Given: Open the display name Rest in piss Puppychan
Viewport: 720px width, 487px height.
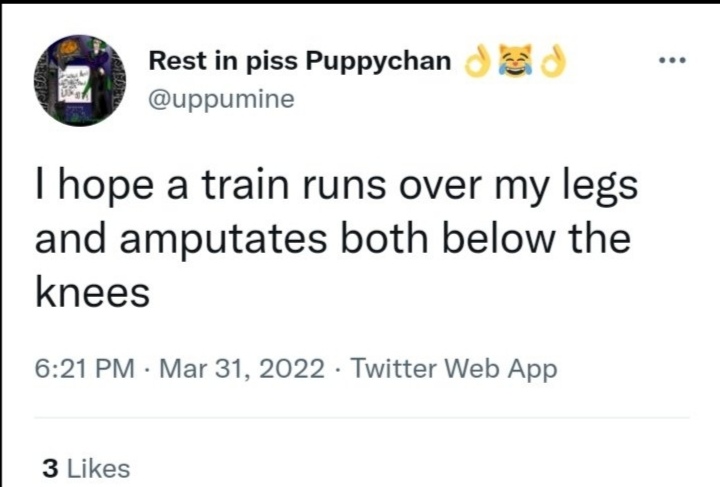Looking at the screenshot, I should pos(300,61).
